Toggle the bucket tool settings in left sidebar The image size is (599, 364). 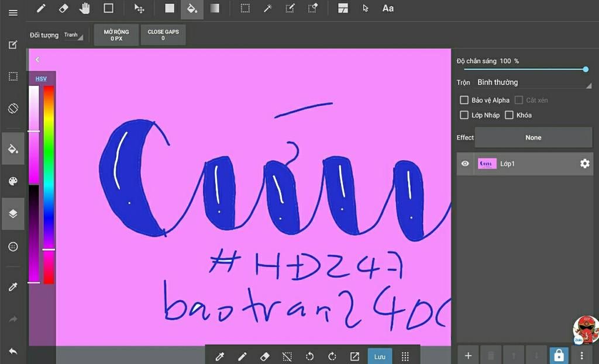click(x=13, y=148)
